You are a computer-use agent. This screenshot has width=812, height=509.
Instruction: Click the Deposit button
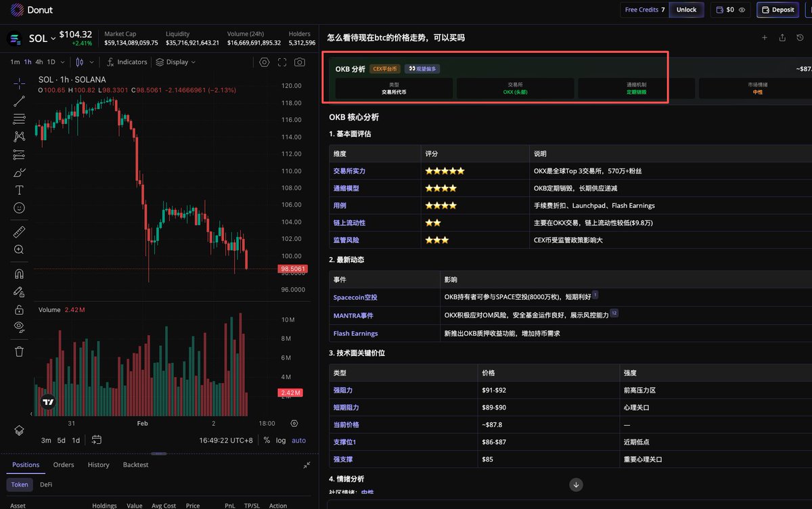point(777,10)
